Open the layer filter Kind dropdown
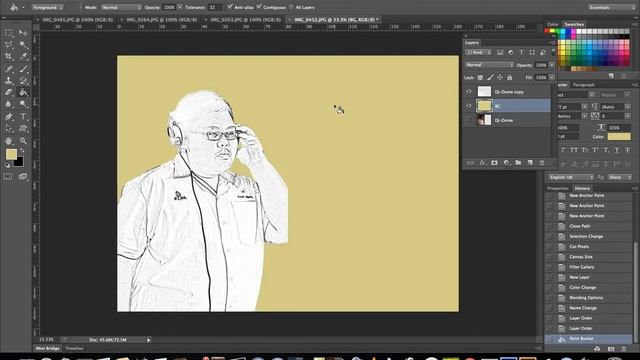 coord(478,52)
